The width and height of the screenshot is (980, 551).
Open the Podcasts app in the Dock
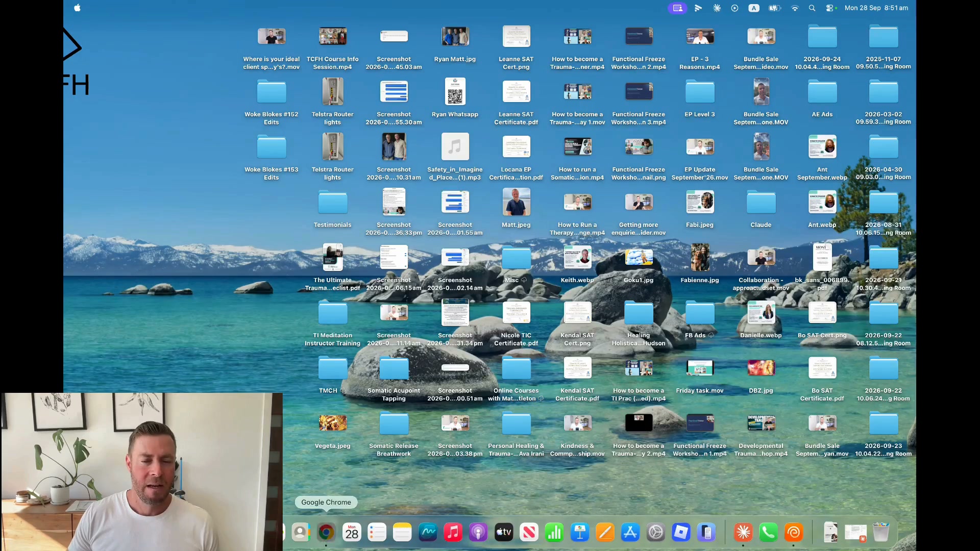tap(478, 533)
